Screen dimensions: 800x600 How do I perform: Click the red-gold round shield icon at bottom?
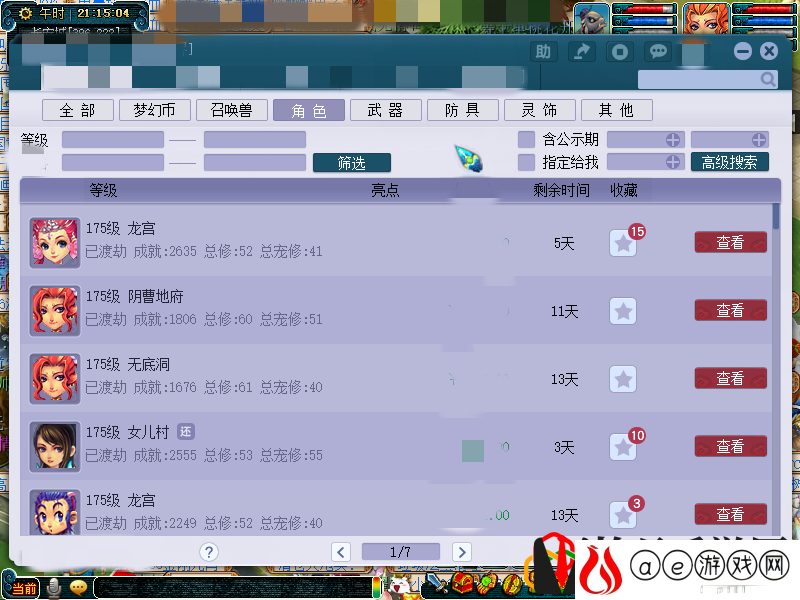pos(512,585)
